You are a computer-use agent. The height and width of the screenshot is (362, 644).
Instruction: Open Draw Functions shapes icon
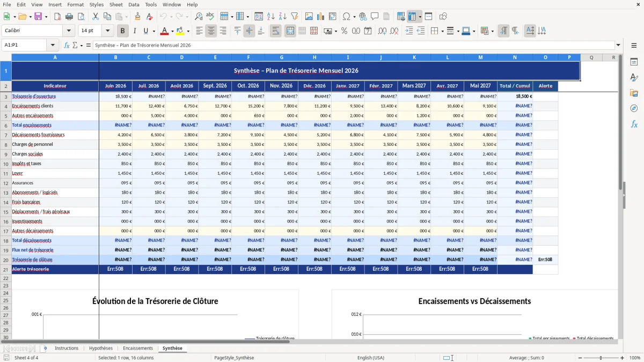tap(443, 17)
